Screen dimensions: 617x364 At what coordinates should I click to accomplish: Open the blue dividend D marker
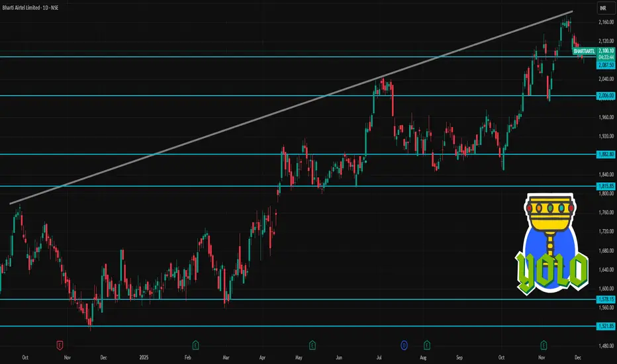[404, 345]
